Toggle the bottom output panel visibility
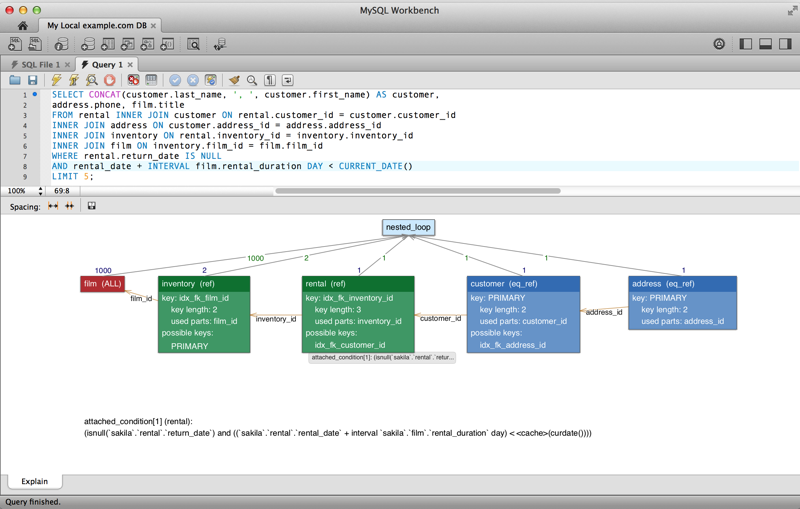This screenshot has width=800, height=509. coord(765,44)
